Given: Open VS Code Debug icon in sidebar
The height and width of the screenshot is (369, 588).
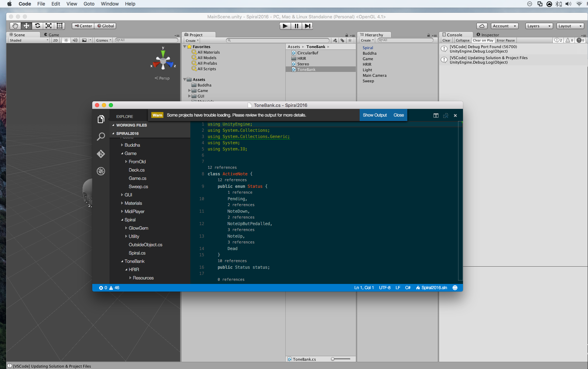Looking at the screenshot, I should (x=101, y=171).
